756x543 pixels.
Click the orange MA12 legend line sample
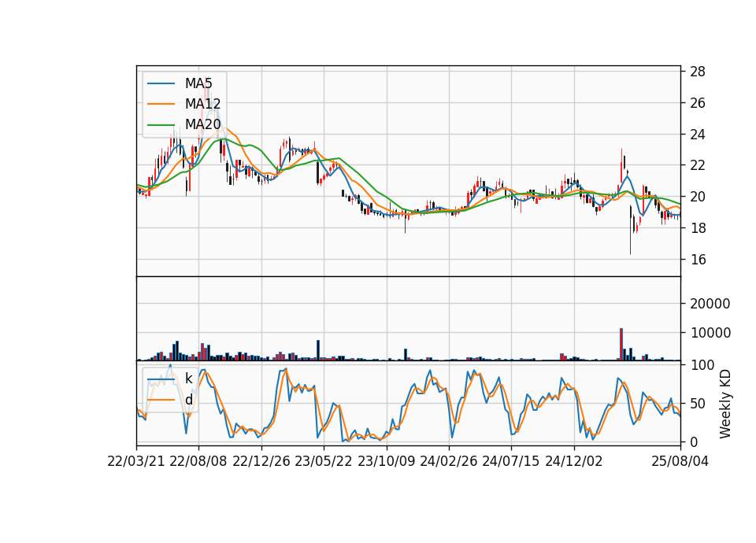pos(161,104)
